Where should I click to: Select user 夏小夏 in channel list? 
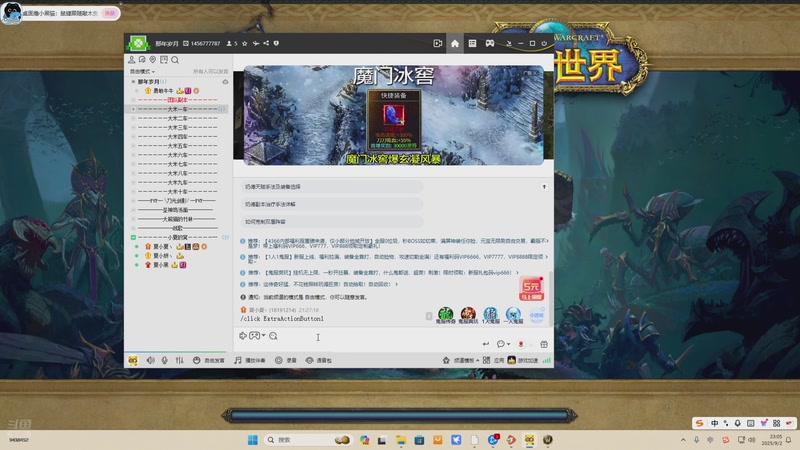(161, 246)
